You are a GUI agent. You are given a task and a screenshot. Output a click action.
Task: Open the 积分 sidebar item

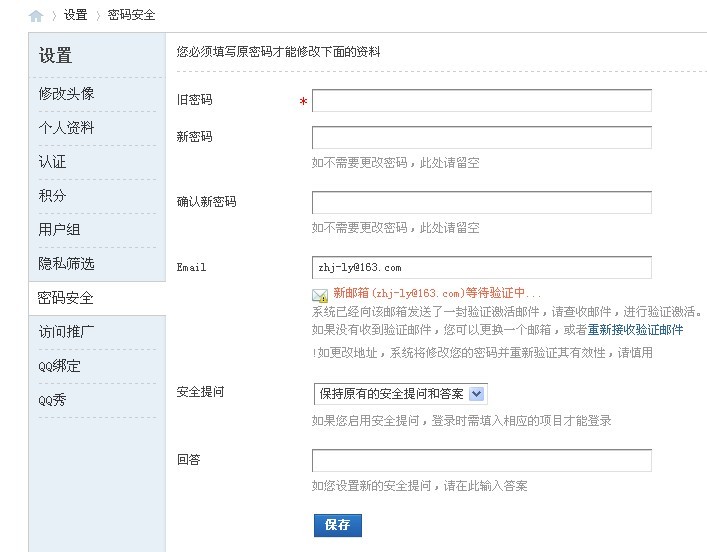53,195
